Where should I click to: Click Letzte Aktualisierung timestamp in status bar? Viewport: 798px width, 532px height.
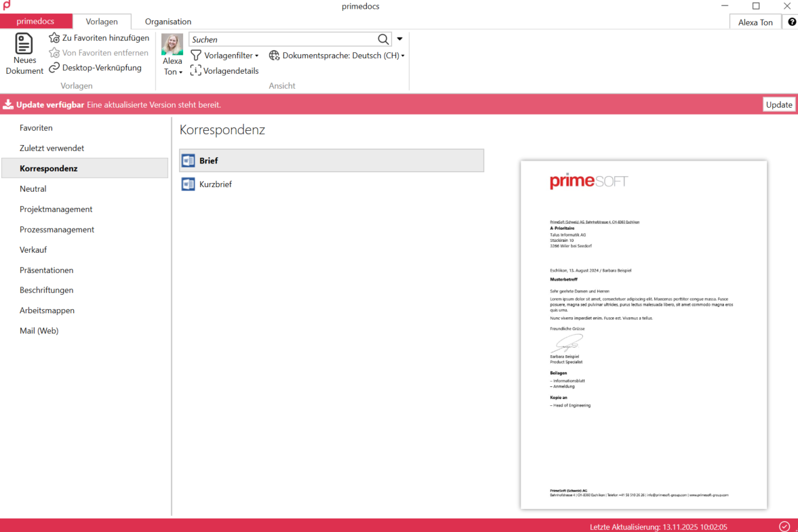click(x=658, y=527)
